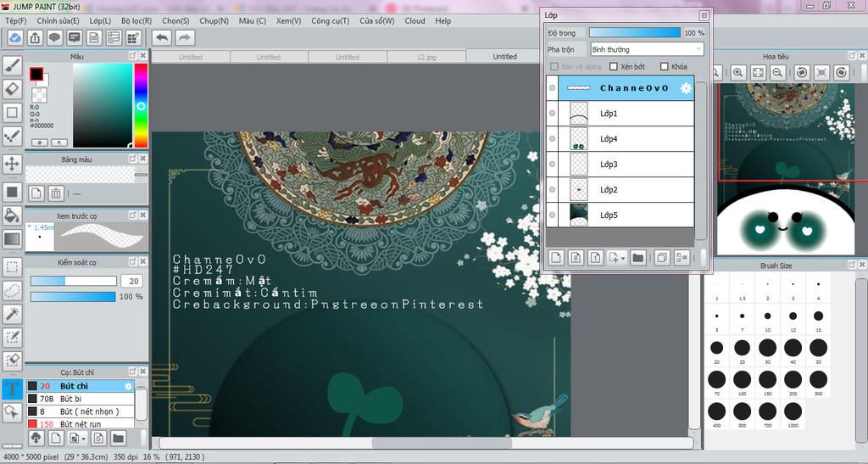Open the Bộ lọc(R) menu
The image size is (868, 464).
pyautogui.click(x=136, y=20)
